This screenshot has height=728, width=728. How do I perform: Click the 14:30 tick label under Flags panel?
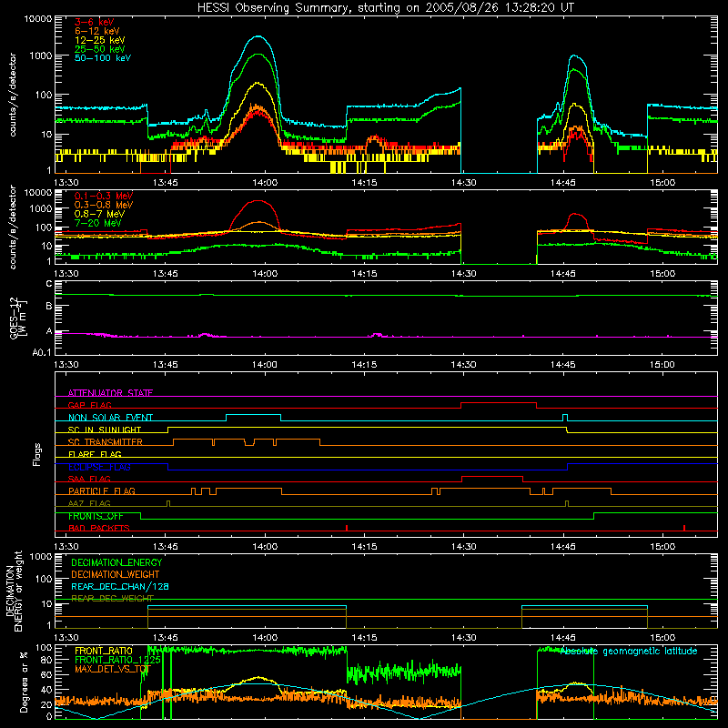463,547
